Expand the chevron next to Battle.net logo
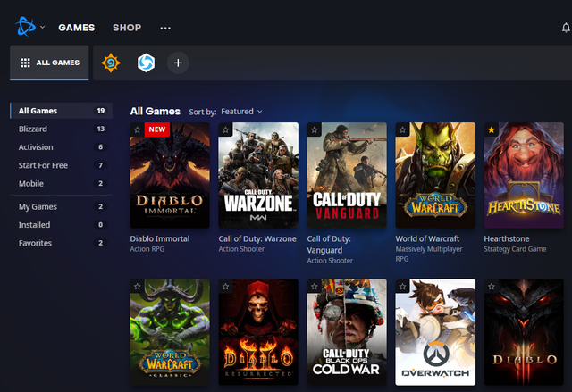The width and height of the screenshot is (572, 392). (x=42, y=27)
